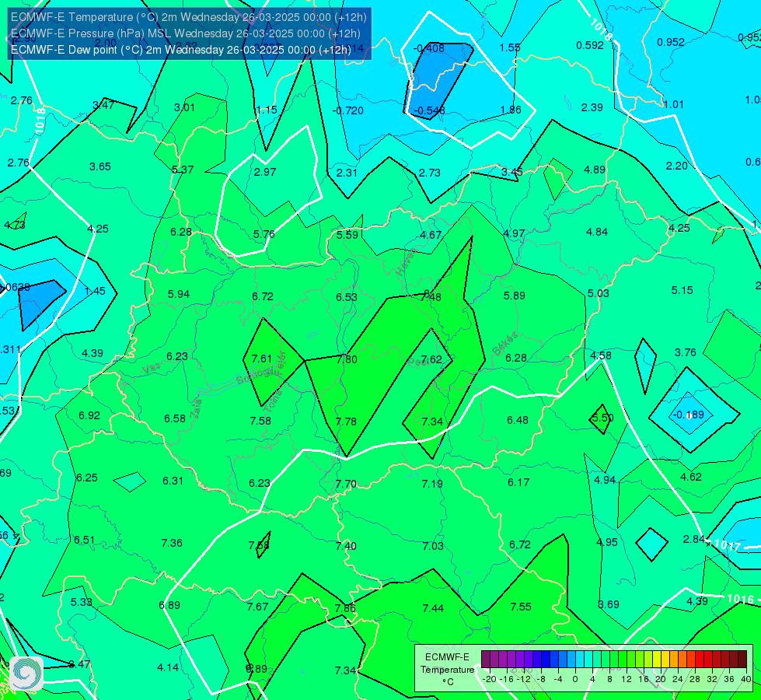Click the 4.89 value on the map
The image size is (761, 700).
coord(595,170)
